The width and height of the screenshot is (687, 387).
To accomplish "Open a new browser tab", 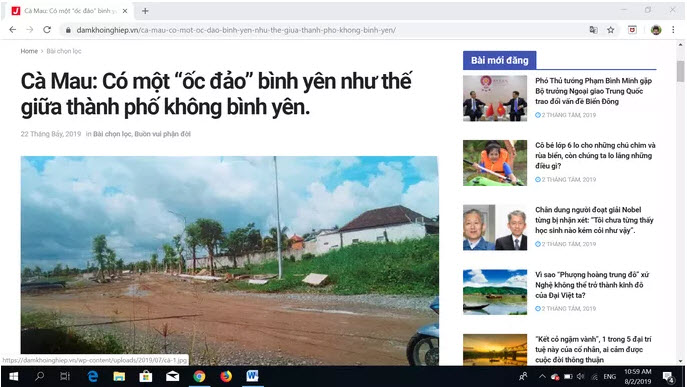I will pos(145,11).
